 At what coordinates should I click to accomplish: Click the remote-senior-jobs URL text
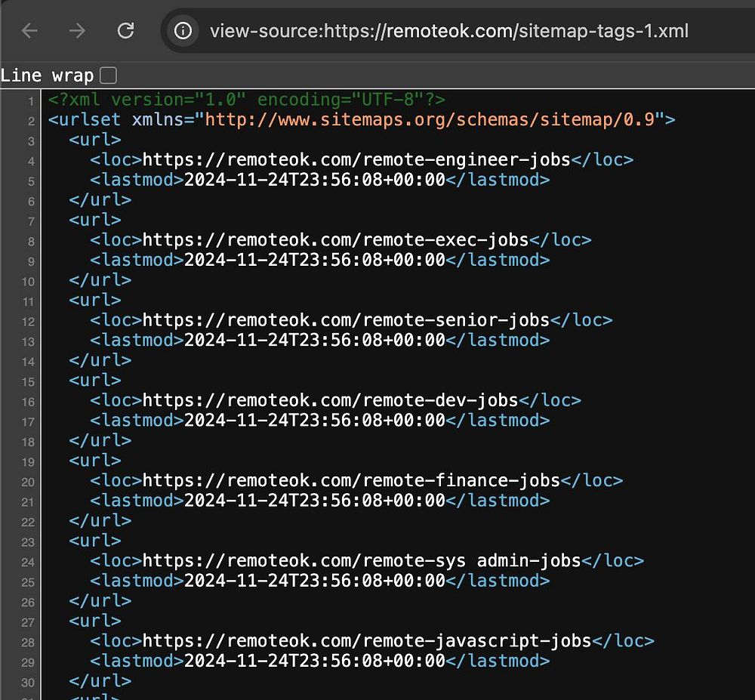click(345, 320)
